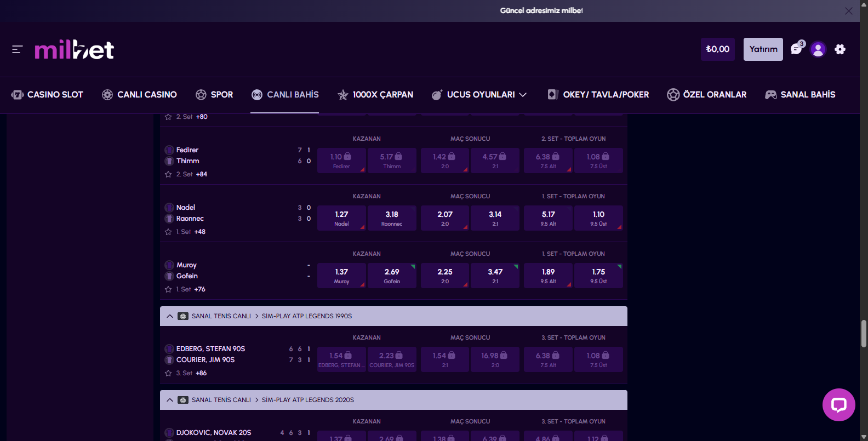Pick 9.5 Alt at 5.17 odds

point(548,218)
